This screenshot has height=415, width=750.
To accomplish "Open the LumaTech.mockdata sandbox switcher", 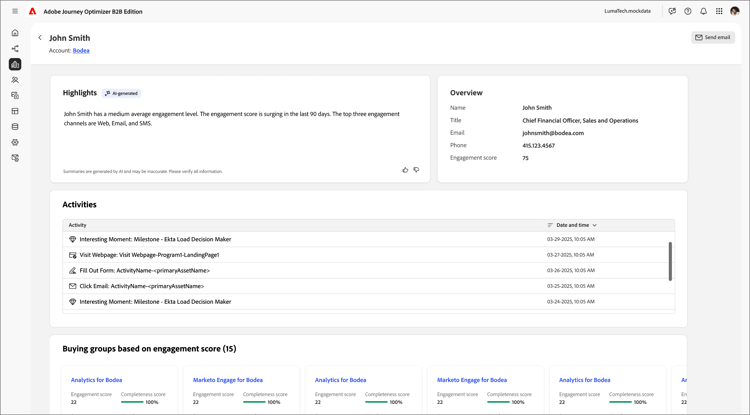I will tap(627, 11).
